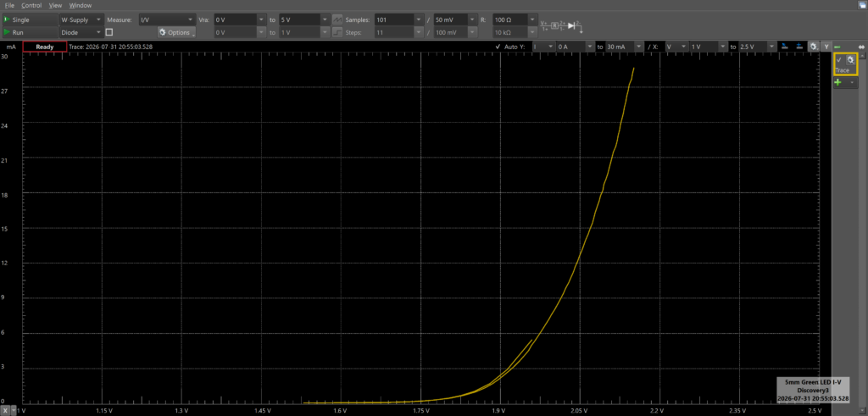Viewport: 868px width, 416px height.
Task: Open the Trace channel gear settings
Action: [851, 60]
